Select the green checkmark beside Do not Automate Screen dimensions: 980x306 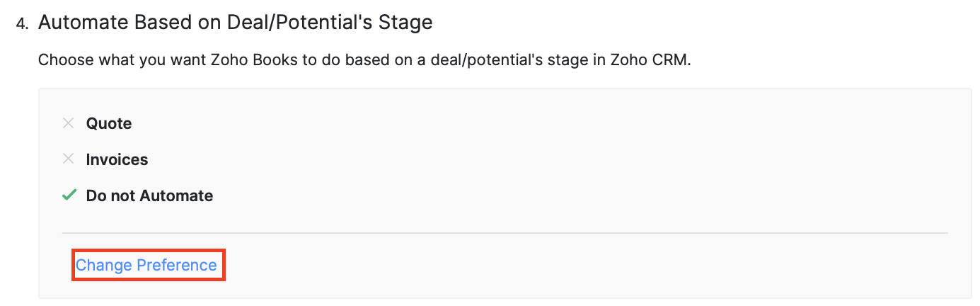(69, 195)
